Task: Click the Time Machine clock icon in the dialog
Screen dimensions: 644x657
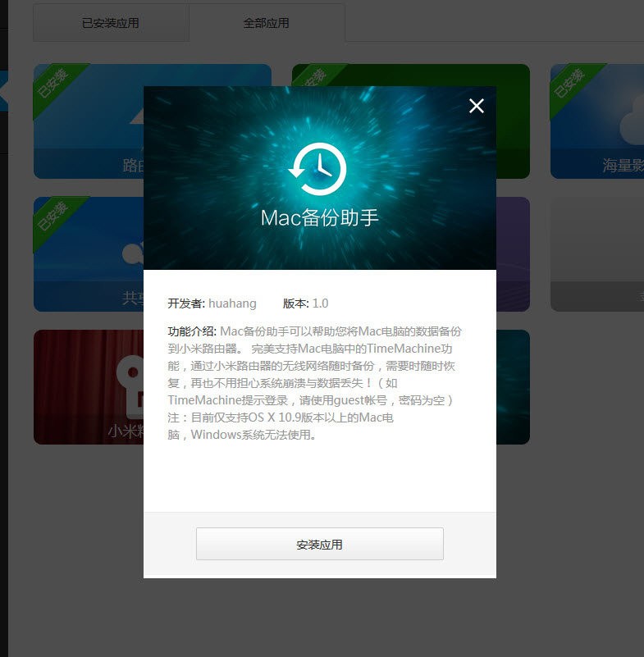Action: coord(318,169)
